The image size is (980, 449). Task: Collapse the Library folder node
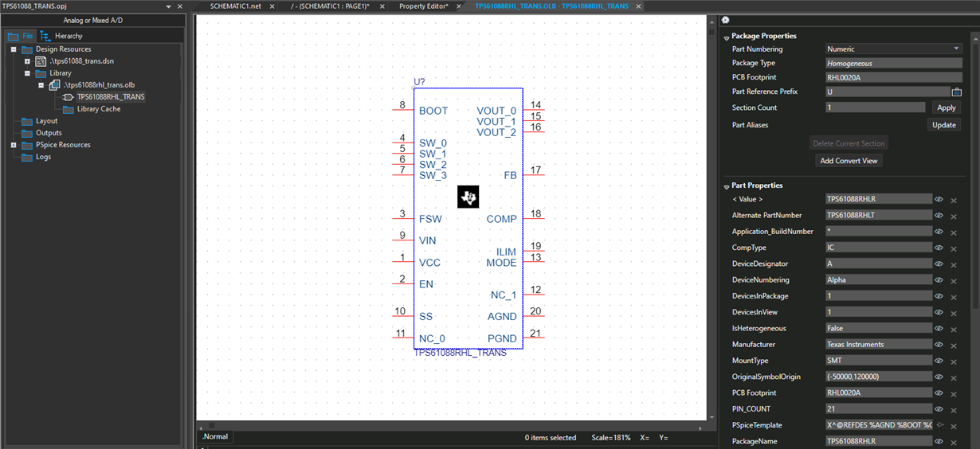pyautogui.click(x=27, y=73)
